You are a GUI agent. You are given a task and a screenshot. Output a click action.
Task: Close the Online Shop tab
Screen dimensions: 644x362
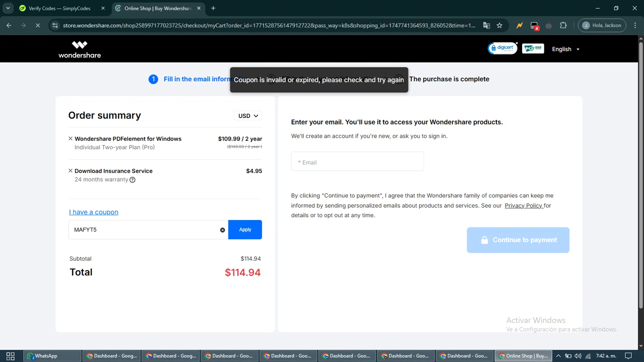coord(199,8)
